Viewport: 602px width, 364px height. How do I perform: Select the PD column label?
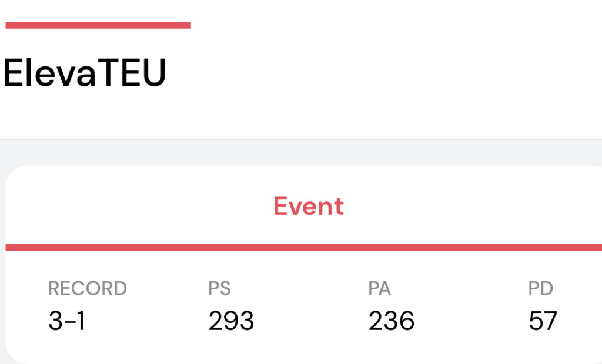[541, 288]
